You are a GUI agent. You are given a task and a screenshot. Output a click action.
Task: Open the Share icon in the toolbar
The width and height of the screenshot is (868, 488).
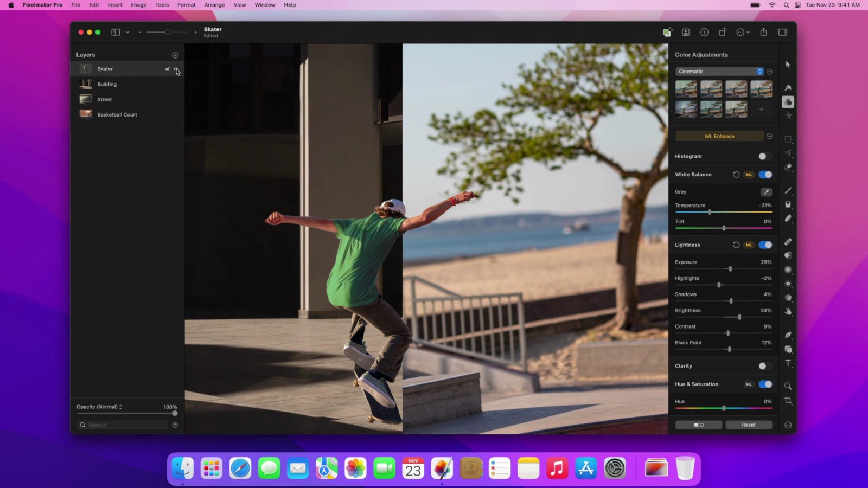(763, 33)
